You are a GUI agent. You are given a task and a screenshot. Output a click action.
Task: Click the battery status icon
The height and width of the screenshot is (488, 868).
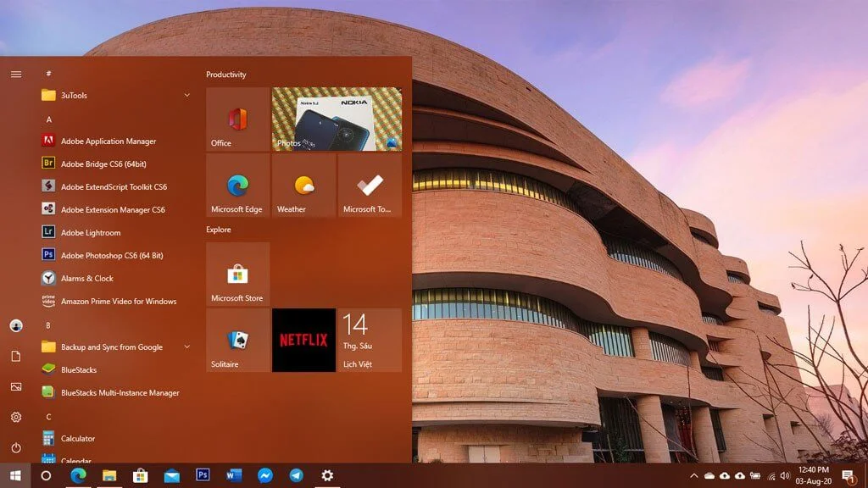(x=755, y=476)
